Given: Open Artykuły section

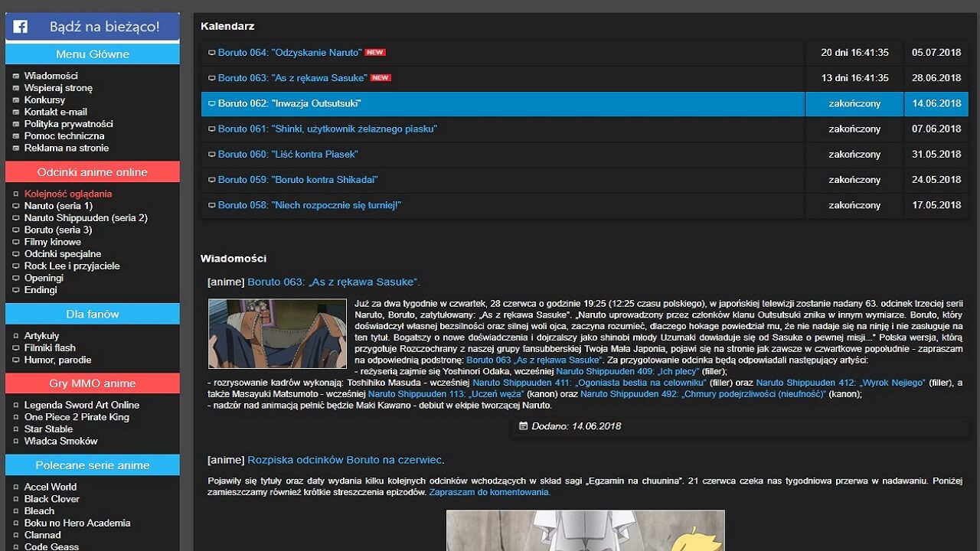Looking at the screenshot, I should click(x=41, y=336).
